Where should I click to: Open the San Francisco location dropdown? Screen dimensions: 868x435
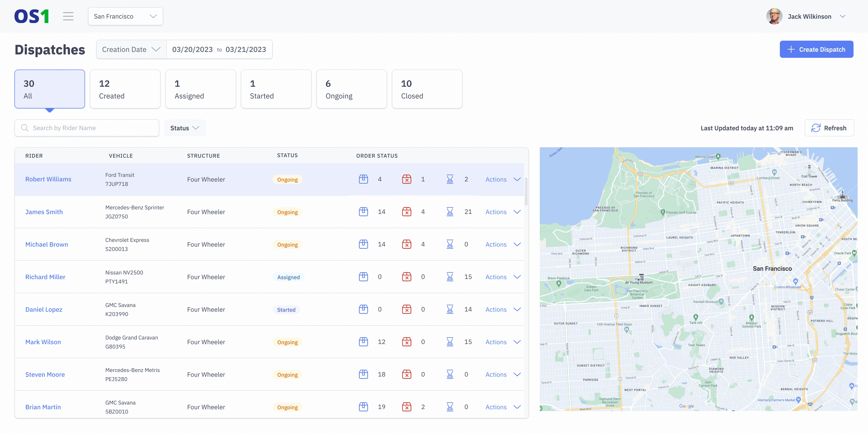tap(125, 16)
